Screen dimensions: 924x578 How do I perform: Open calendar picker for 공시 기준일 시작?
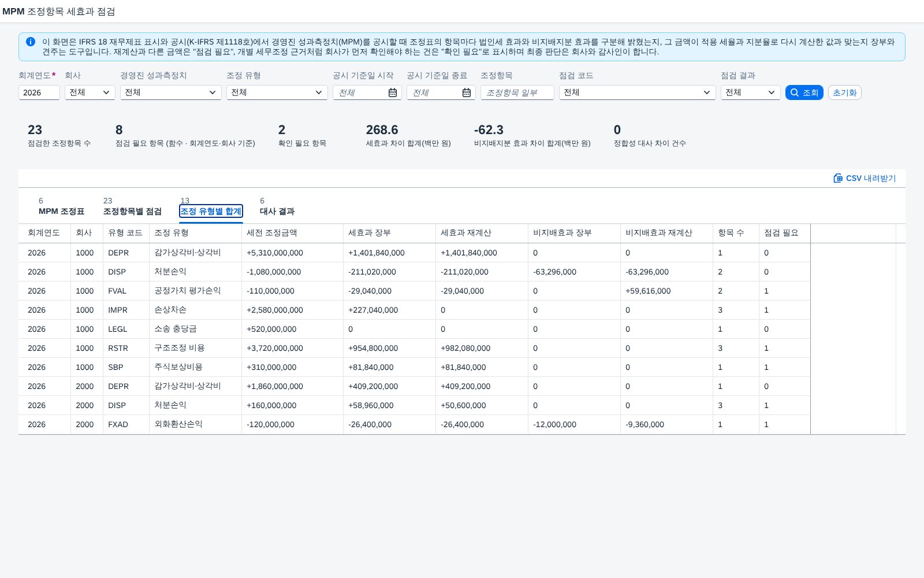tap(393, 92)
